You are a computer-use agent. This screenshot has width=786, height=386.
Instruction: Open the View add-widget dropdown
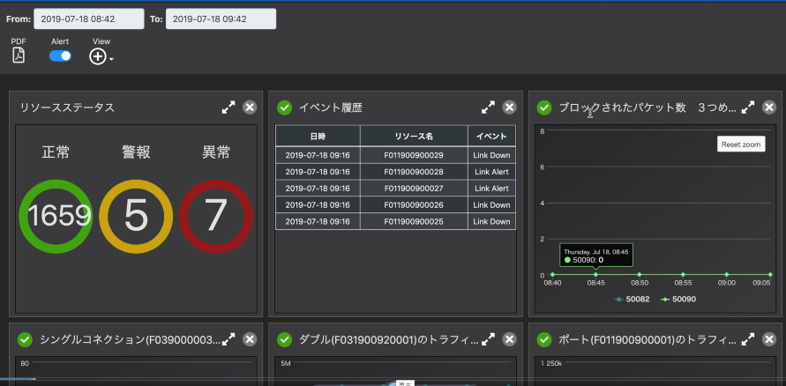pos(101,57)
